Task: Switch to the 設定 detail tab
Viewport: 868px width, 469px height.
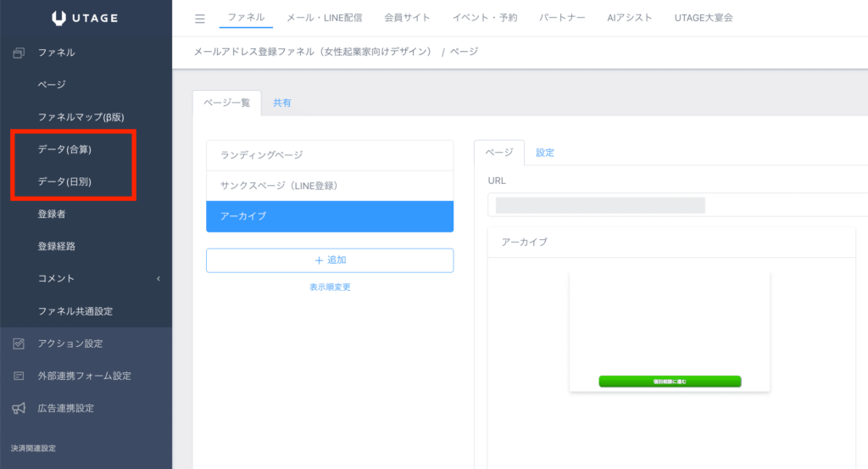Action: coord(545,153)
